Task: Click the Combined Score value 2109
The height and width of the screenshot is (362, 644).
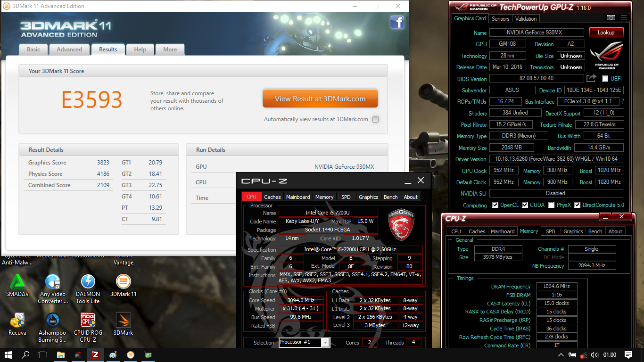Action: [x=103, y=185]
